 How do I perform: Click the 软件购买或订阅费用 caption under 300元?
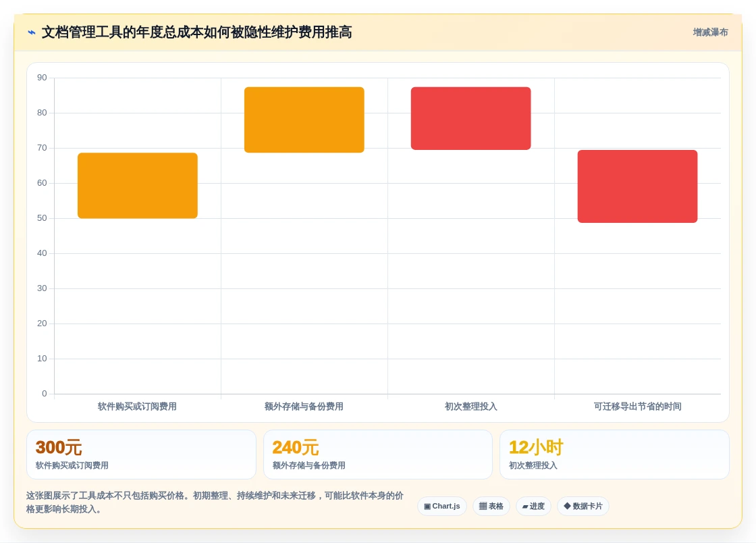point(72,465)
